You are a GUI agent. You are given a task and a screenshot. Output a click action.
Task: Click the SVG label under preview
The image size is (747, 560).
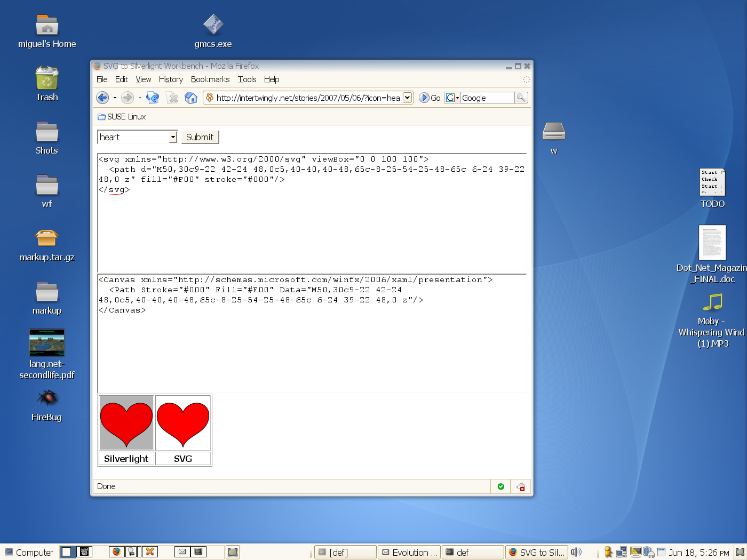coord(183,459)
